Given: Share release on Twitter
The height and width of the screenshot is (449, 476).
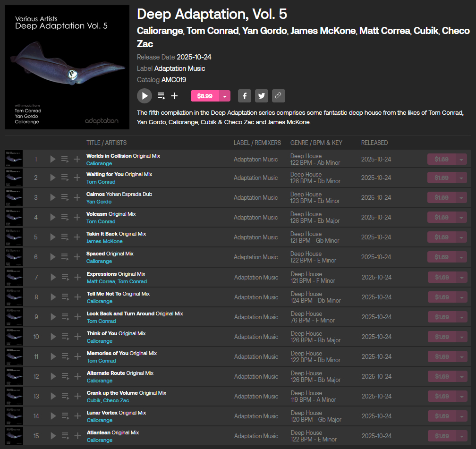Looking at the screenshot, I should (261, 96).
